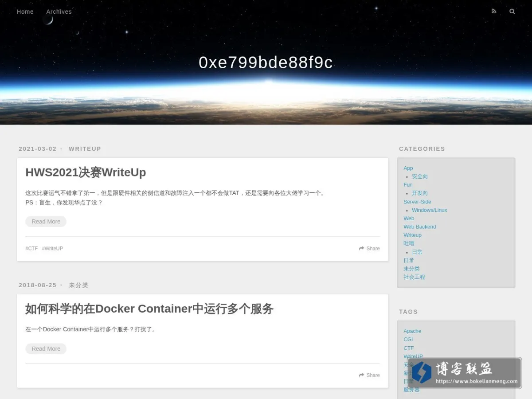Viewport: 532px width, 399px height.
Task: Open the 2021-03-02 date link
Action: pos(38,149)
